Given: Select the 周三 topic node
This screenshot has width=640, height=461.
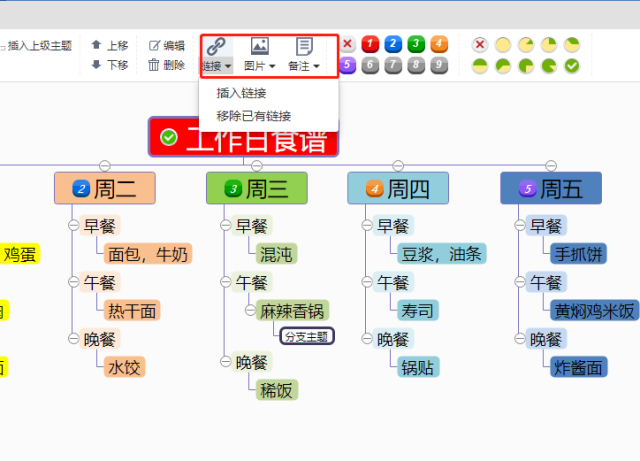Looking at the screenshot, I should (x=257, y=188).
